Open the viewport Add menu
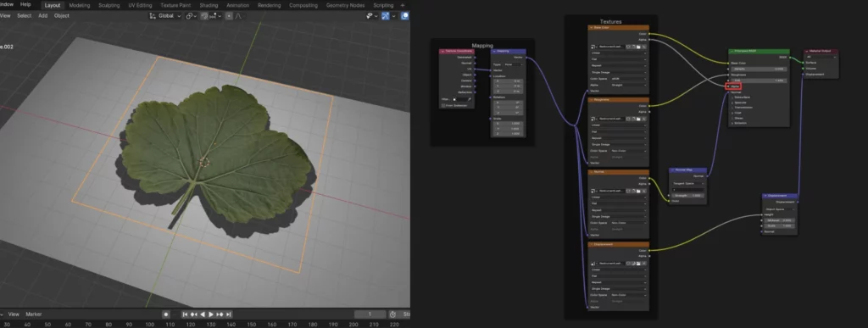 (42, 15)
